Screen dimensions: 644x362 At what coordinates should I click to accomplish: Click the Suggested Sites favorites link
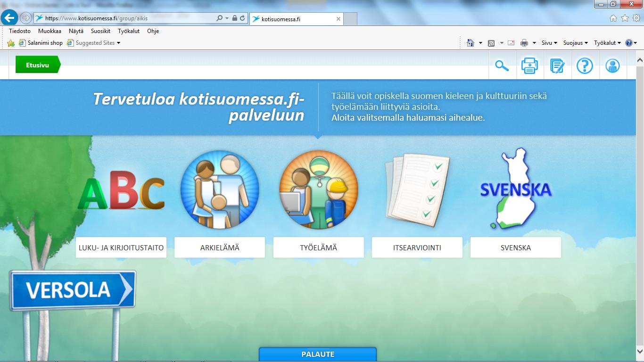[91, 43]
